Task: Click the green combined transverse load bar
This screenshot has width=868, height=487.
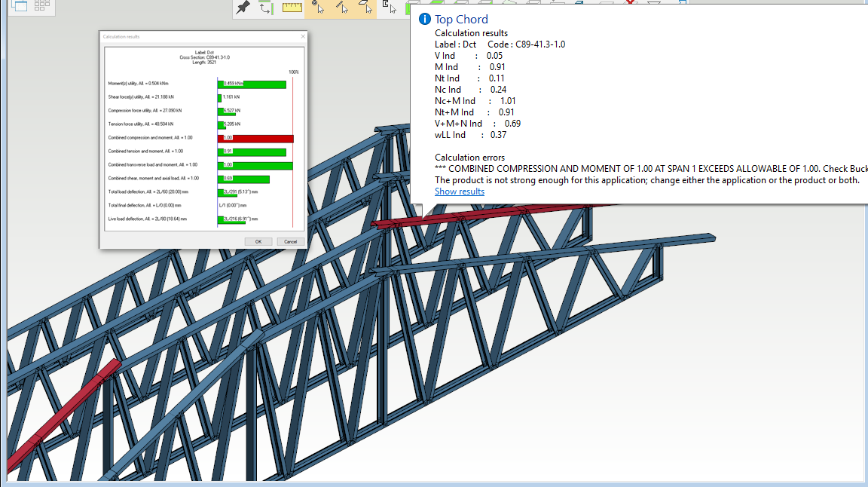Action: pos(255,165)
